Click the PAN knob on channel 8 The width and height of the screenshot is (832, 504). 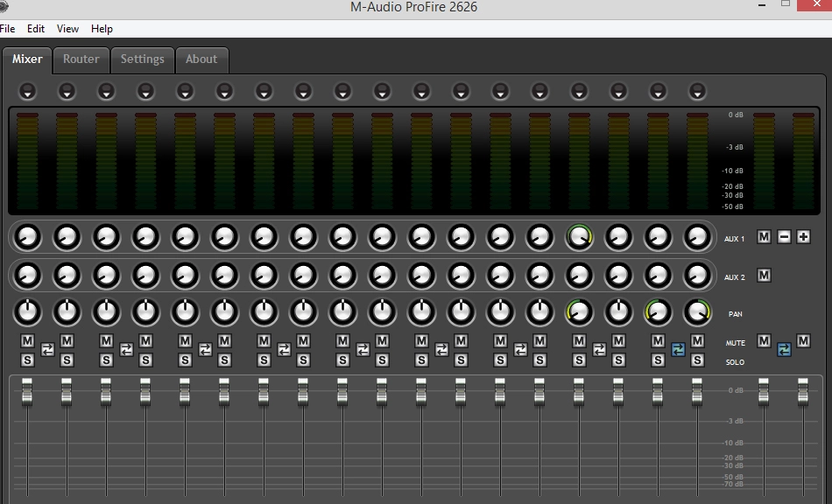point(304,312)
